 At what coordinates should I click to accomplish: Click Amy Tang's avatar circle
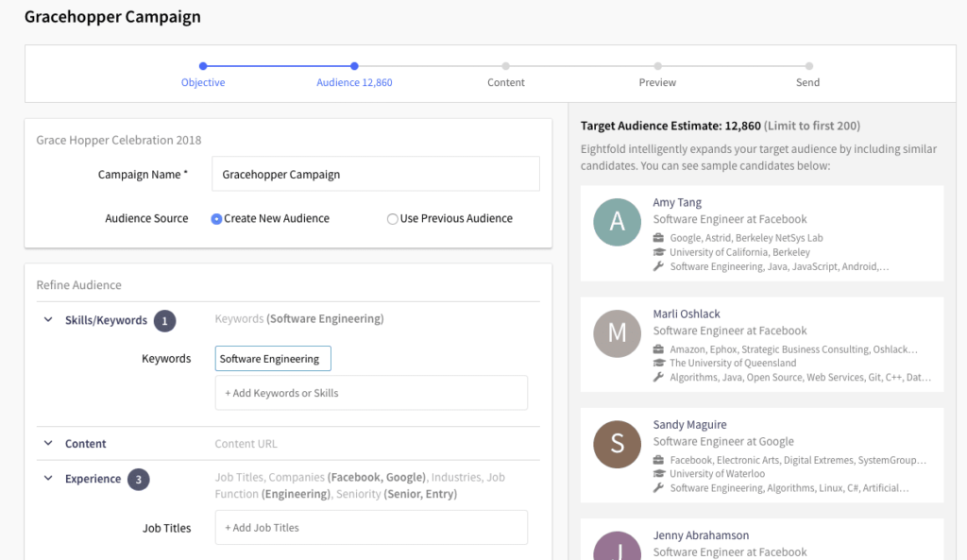pos(618,222)
